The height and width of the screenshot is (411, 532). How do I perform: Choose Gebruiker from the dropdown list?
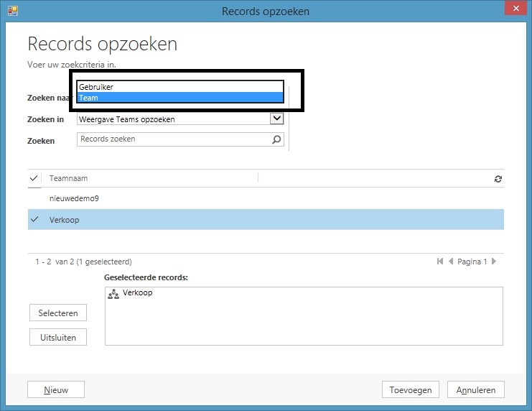[179, 87]
